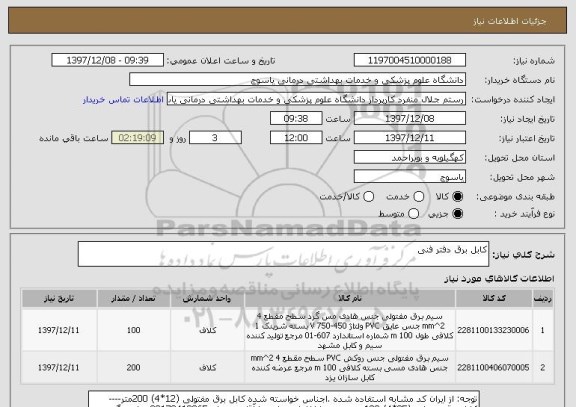Click the need number field 1197004510000188
The height and width of the screenshot is (407, 576).
tap(410, 60)
